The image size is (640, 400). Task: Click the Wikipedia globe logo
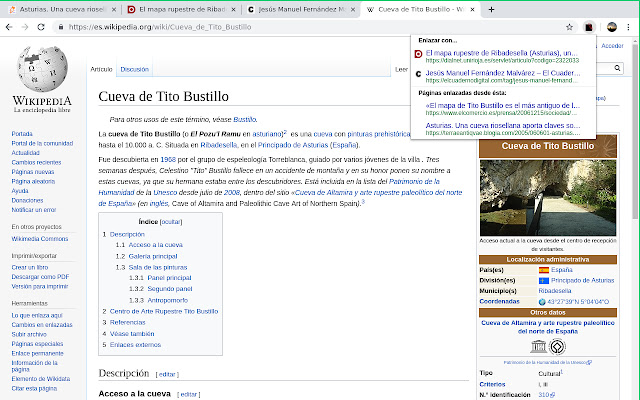coord(42,72)
